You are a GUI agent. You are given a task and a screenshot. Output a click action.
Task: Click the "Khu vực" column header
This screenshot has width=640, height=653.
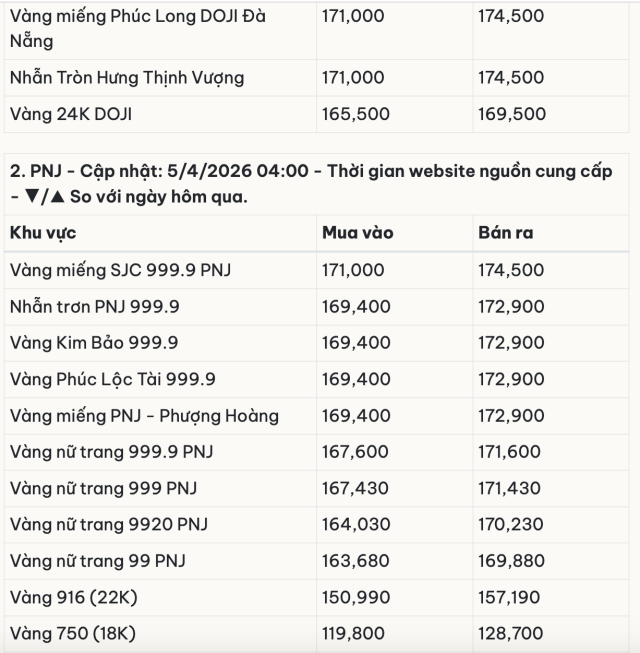click(43, 233)
